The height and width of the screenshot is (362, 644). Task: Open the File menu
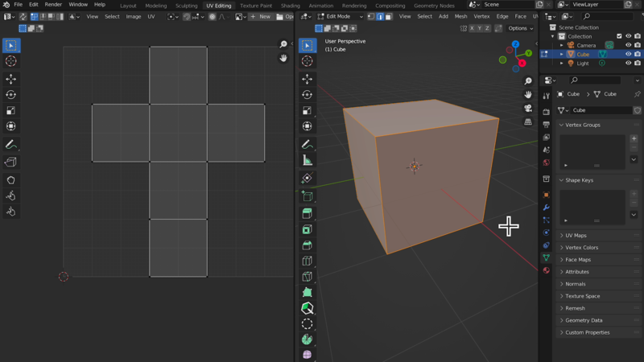18,5
